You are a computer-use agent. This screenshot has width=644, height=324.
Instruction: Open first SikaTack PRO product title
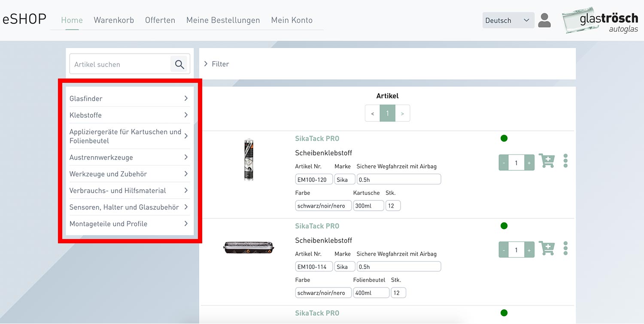coord(317,139)
